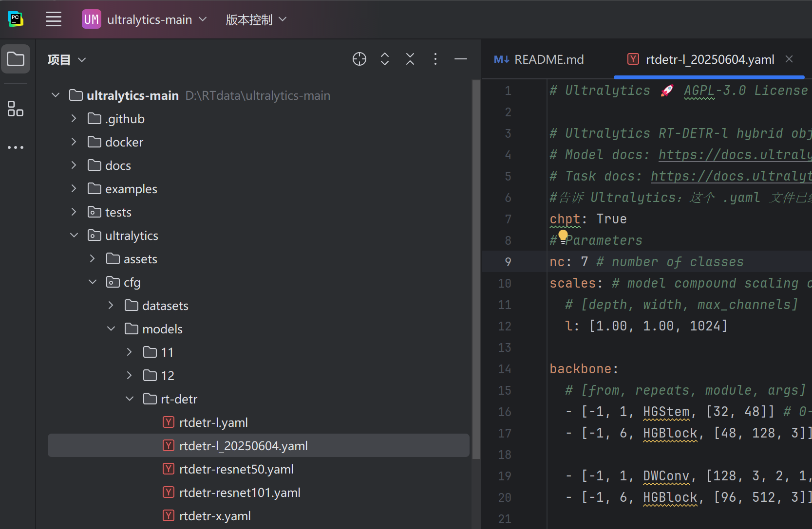812x529 pixels.
Task: Click 'backbone:' key on line 14
Action: pos(584,369)
